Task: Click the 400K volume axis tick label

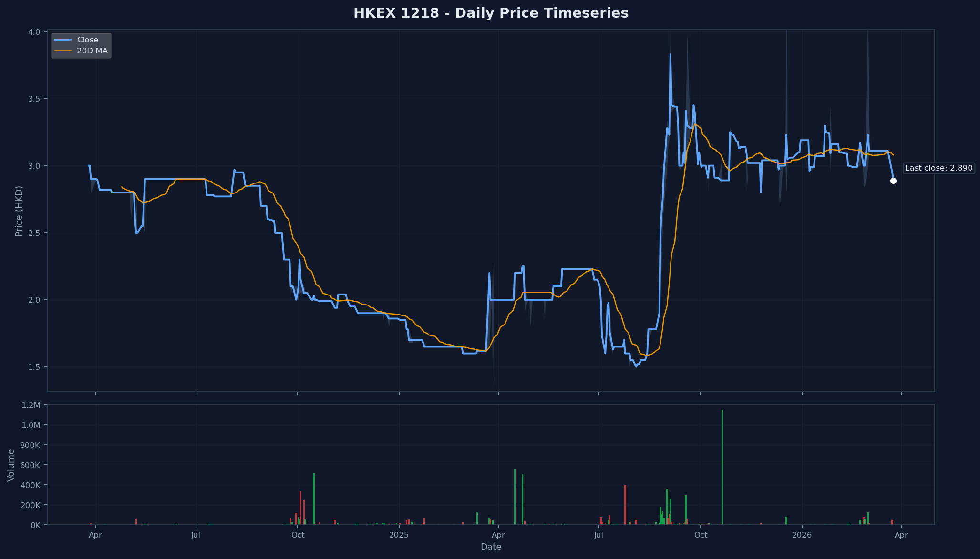Action: [31, 485]
